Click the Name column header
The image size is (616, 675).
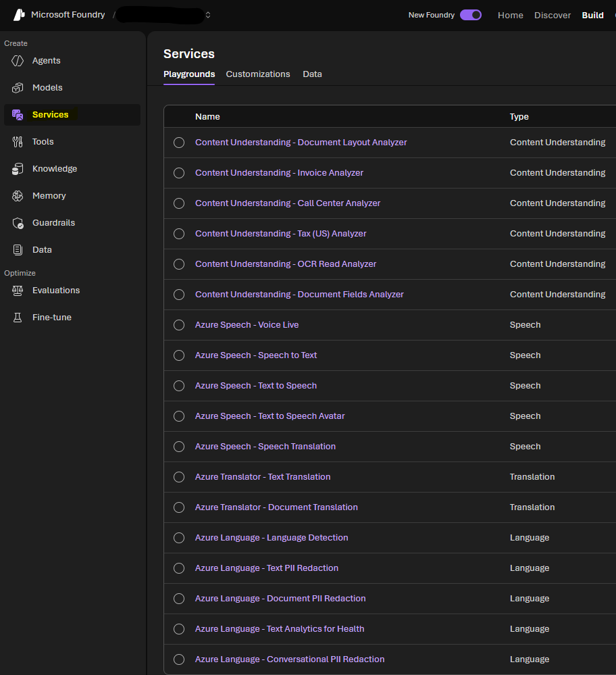pos(207,117)
